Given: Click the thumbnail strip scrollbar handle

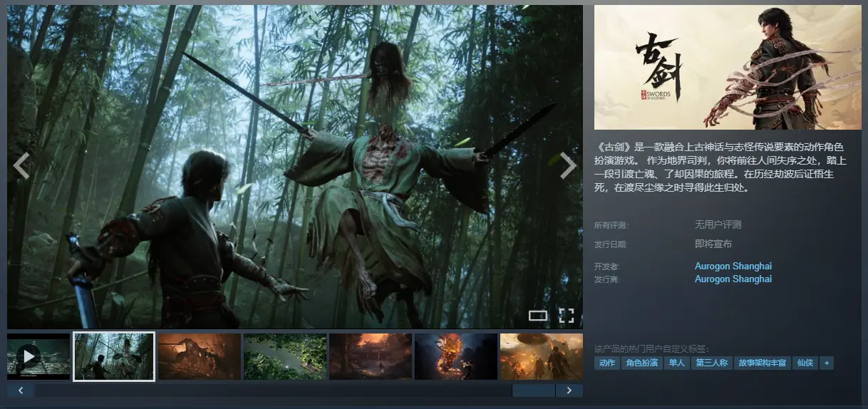Looking at the screenshot, I should point(534,390).
